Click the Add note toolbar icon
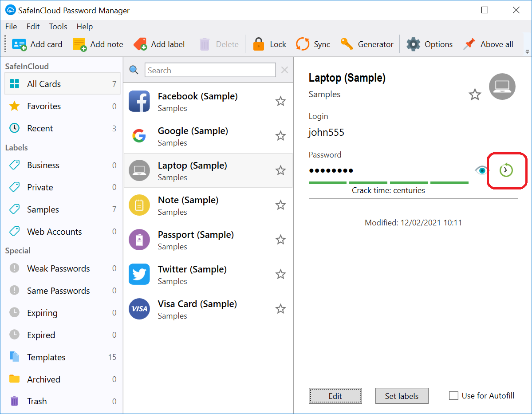 coord(80,44)
